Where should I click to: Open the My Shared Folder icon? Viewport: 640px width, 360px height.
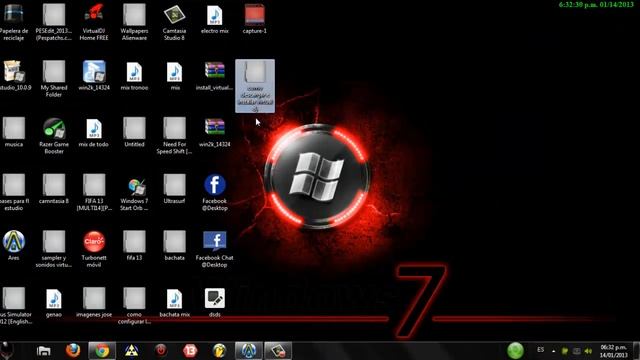pos(53,79)
